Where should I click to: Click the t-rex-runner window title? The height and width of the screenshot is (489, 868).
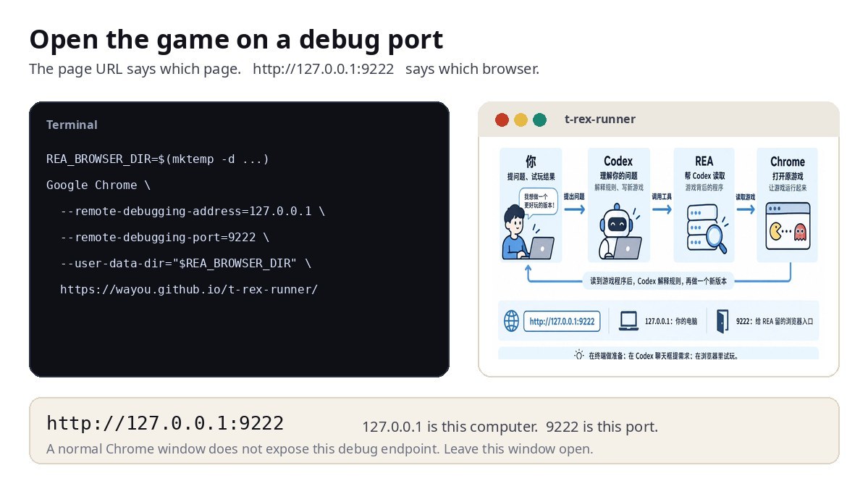tap(600, 119)
